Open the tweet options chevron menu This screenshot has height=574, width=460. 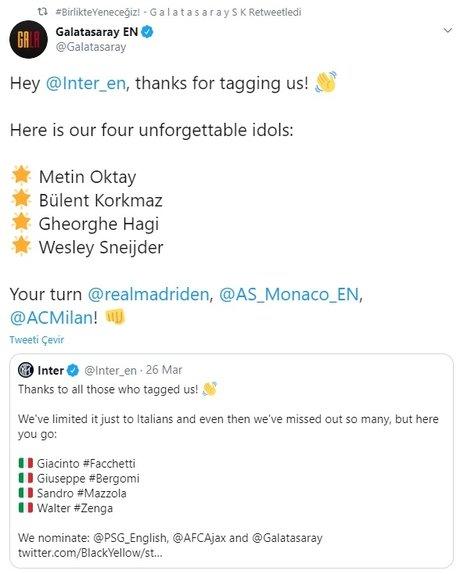448,30
